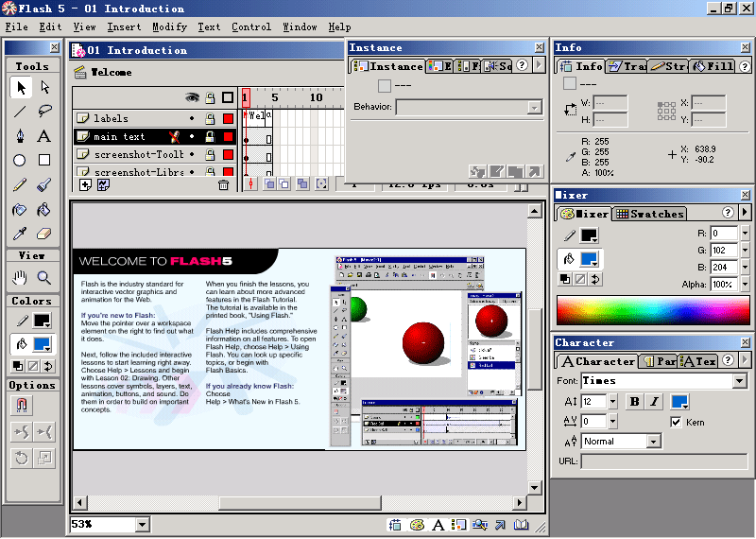Toggle Edit Multiple Frames button
The height and width of the screenshot is (539, 756).
click(x=302, y=183)
